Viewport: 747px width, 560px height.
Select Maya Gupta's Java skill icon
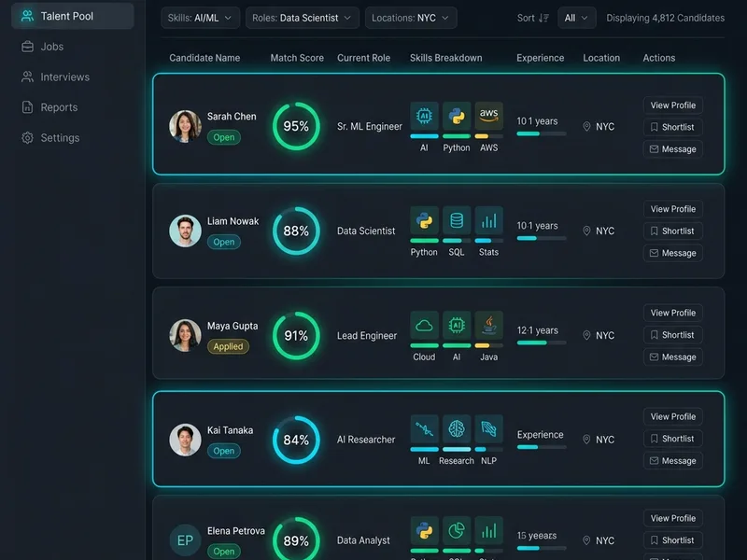(x=488, y=325)
